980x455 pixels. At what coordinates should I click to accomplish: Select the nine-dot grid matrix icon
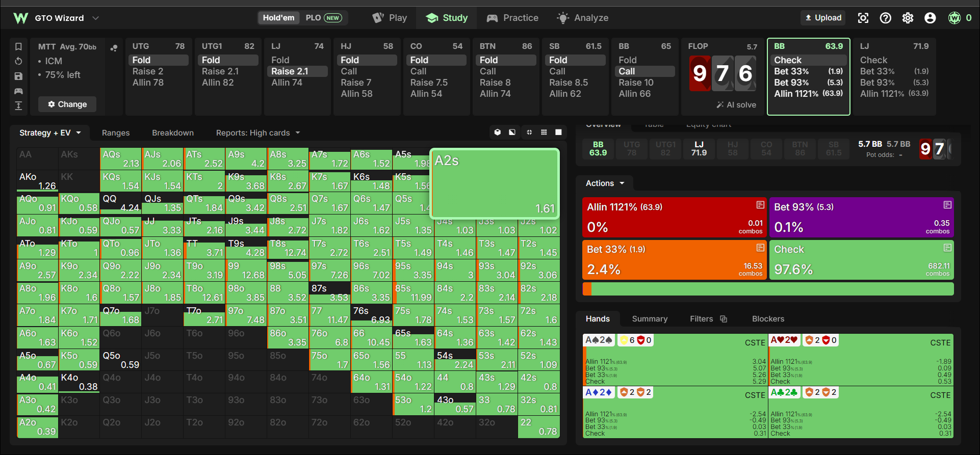coord(544,132)
